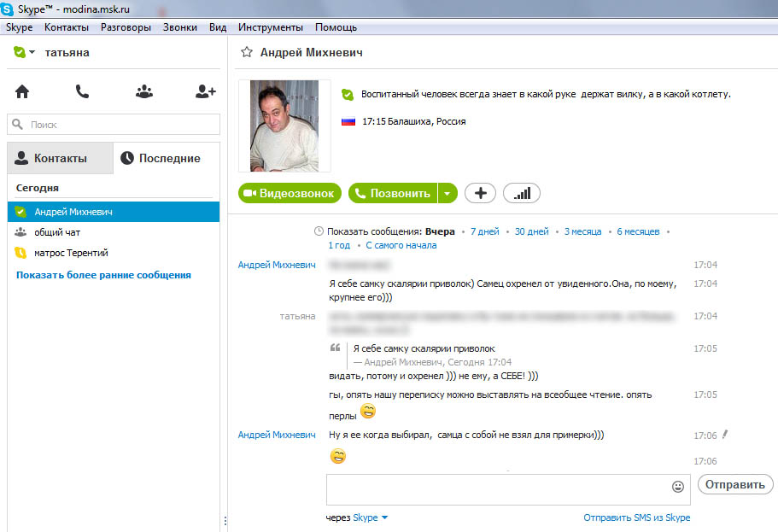
Task: Open the Разговоры menu
Action: [126, 27]
